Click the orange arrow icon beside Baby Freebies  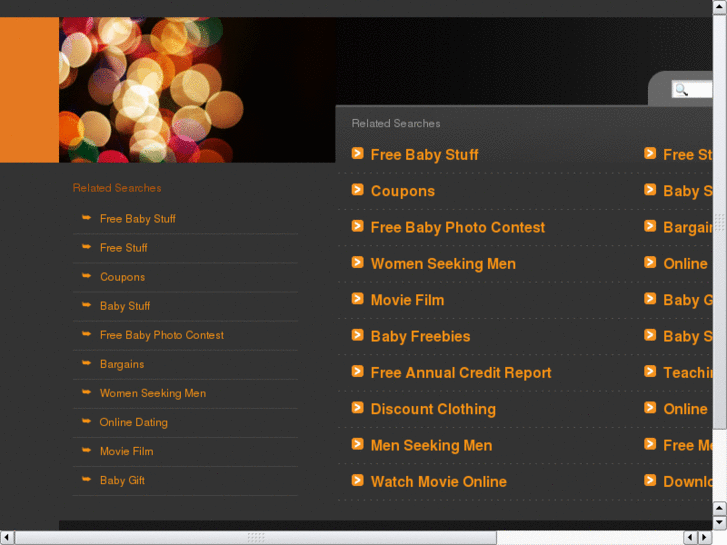coord(357,335)
